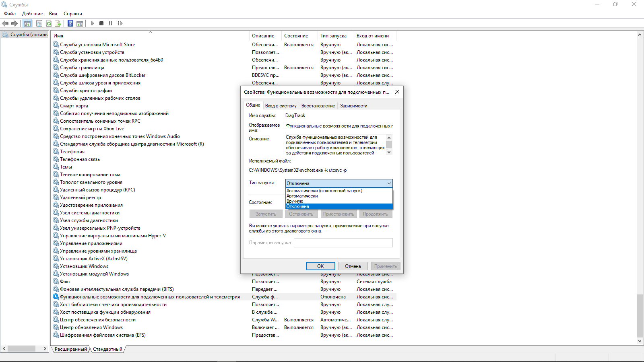Click the Refresh toolbar icon
This screenshot has width=644, height=362.
49,23
